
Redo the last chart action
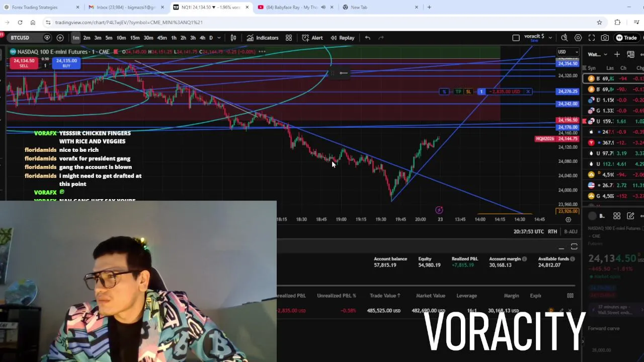pos(381,38)
